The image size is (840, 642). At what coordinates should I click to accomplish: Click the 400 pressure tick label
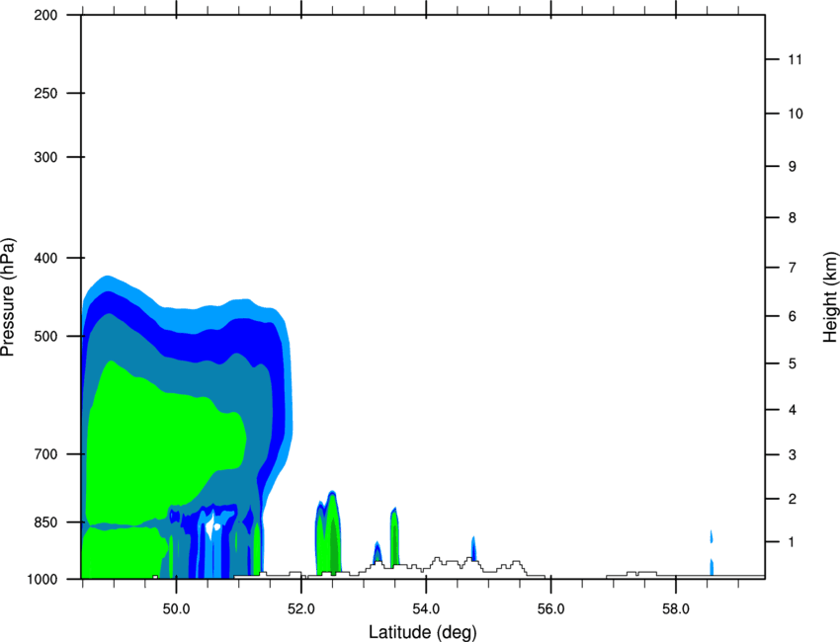(45, 258)
